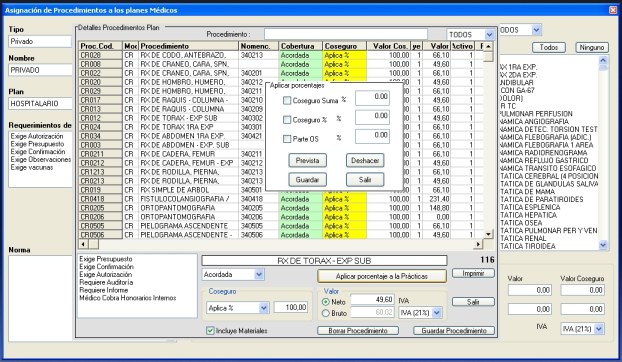Uncheck Incluye Materiales
This screenshot has height=362, width=622.
click(211, 331)
